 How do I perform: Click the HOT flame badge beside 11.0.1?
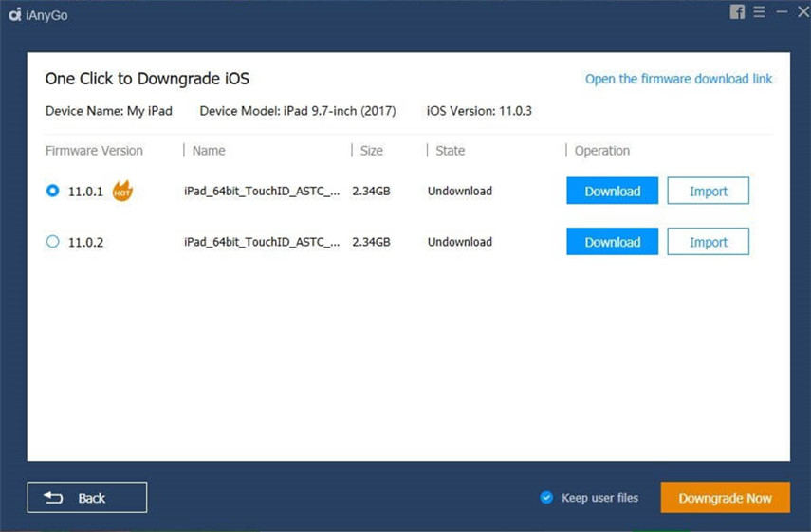(122, 191)
